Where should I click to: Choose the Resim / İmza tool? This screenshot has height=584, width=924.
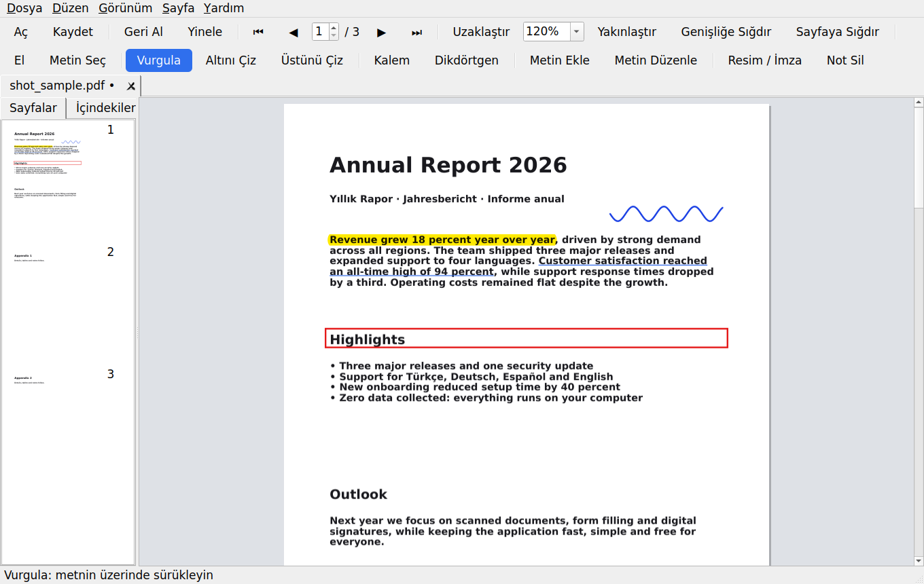[765, 60]
